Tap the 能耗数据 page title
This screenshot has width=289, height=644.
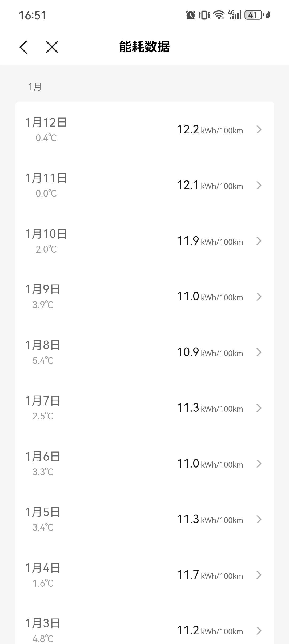[x=144, y=47]
